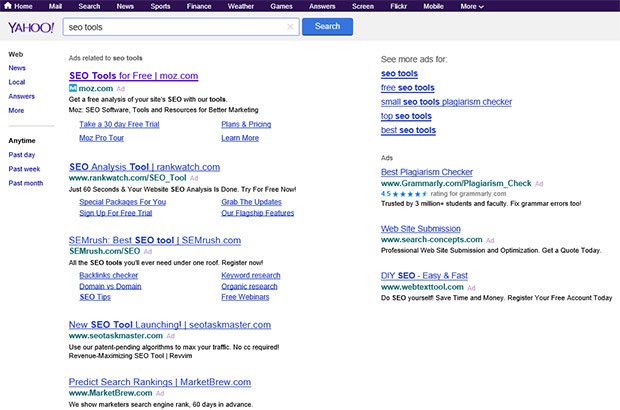Image resolution: width=620 pixels, height=410 pixels.
Task: Open SEO Tools for Free moz.com ad
Action: point(134,76)
